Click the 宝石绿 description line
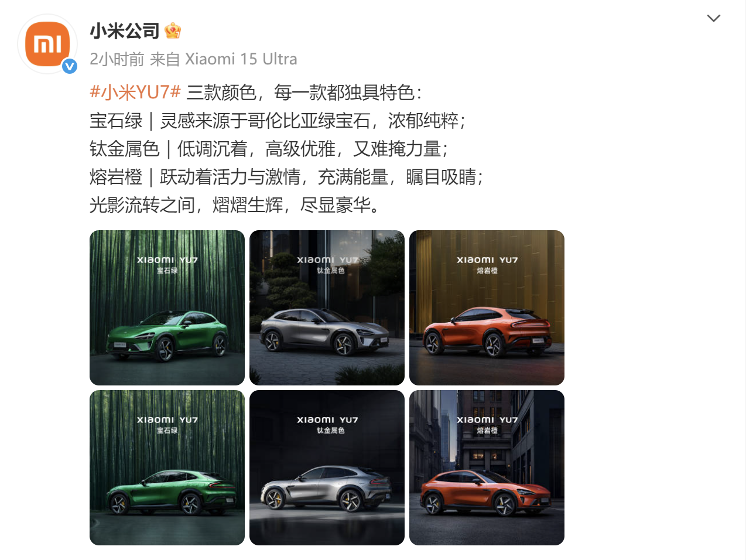The image size is (746, 560). tap(278, 121)
